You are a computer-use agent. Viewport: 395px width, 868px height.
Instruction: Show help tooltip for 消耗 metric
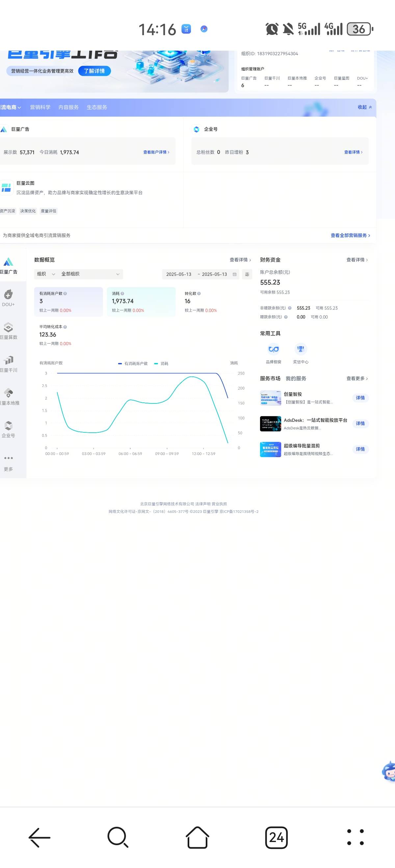point(122,294)
